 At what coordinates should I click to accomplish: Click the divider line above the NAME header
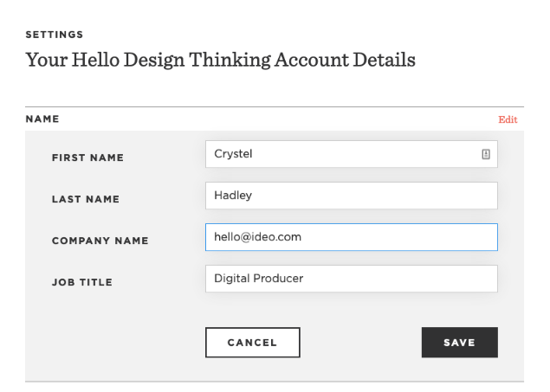(275, 107)
